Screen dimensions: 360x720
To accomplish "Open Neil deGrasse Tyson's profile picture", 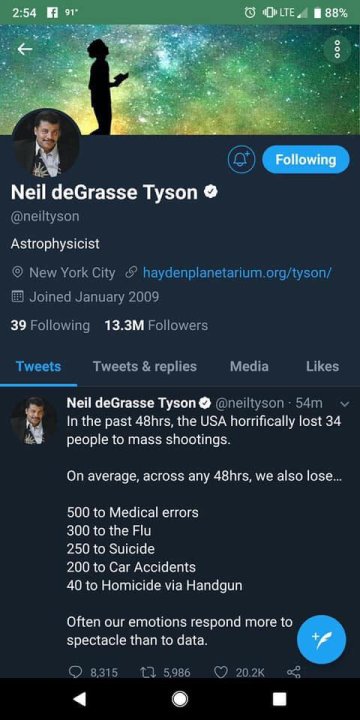I will (x=46, y=144).
